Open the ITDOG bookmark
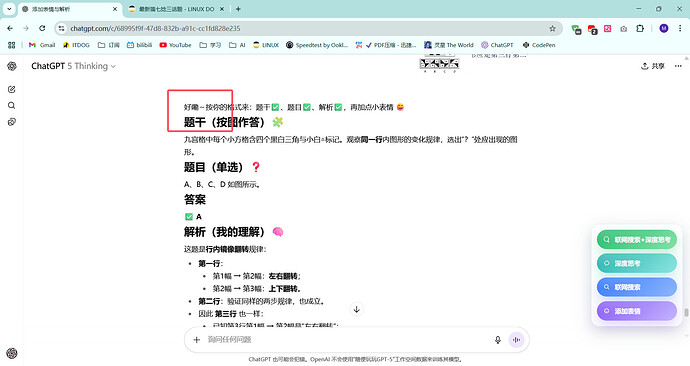This screenshot has height=366, width=690. point(77,45)
